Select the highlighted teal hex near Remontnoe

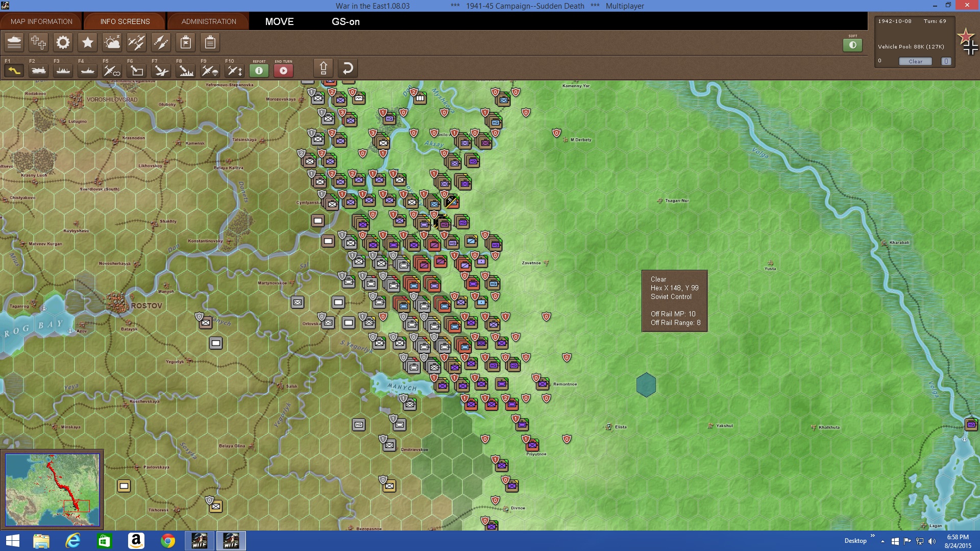[646, 385]
